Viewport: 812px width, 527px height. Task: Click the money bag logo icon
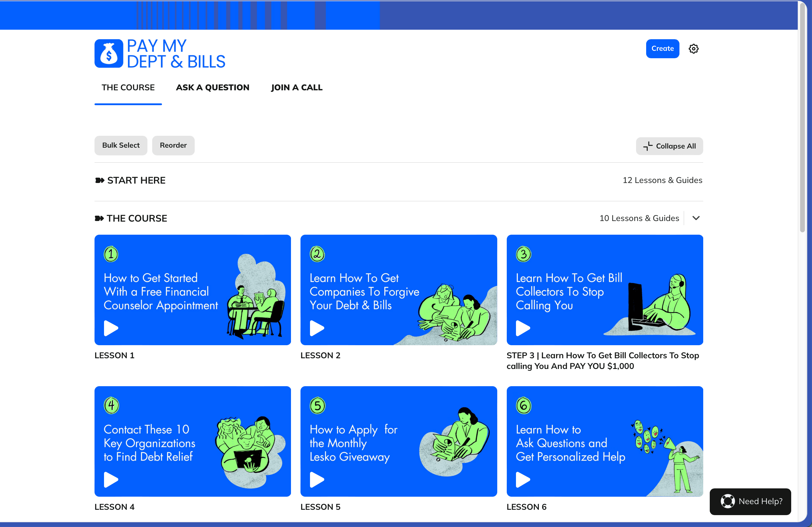coord(109,53)
